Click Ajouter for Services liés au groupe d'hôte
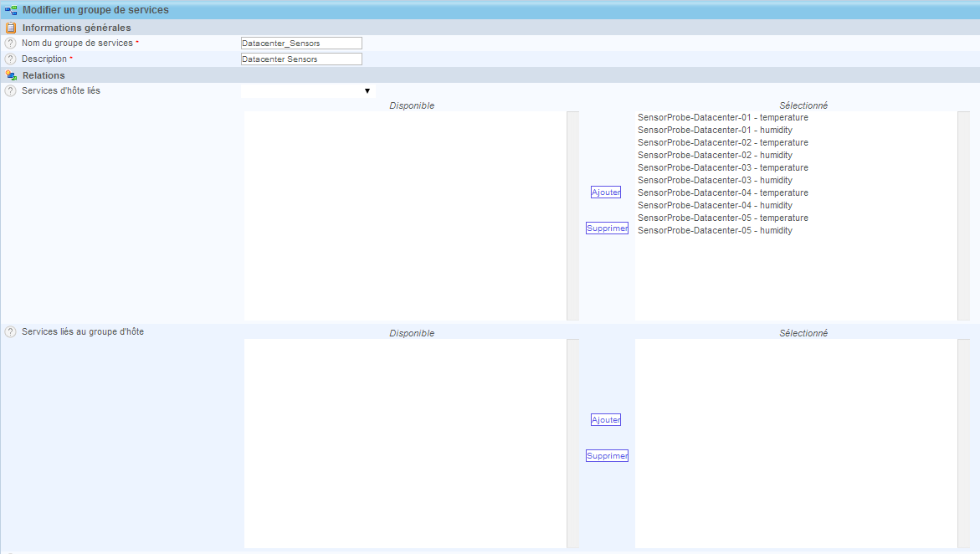The image size is (980, 554). (606, 419)
